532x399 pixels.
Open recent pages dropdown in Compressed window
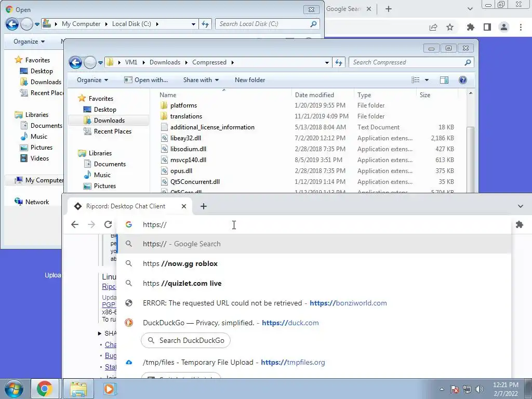pos(100,62)
